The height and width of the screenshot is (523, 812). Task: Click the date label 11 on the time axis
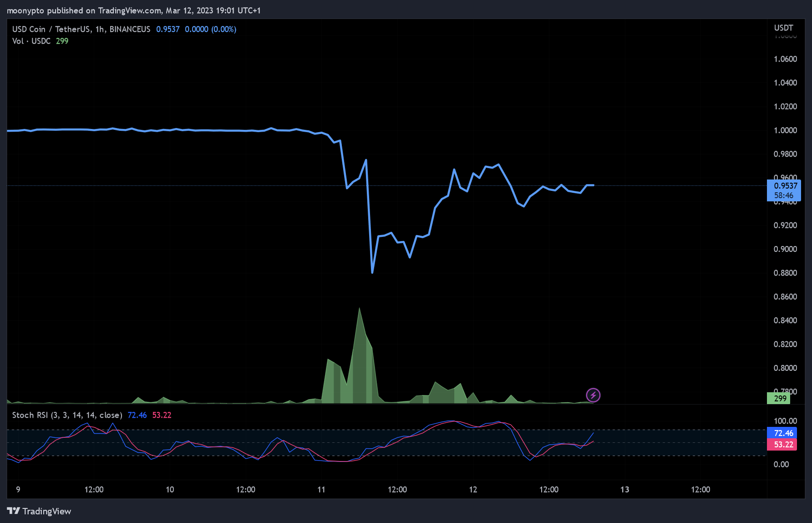(321, 490)
